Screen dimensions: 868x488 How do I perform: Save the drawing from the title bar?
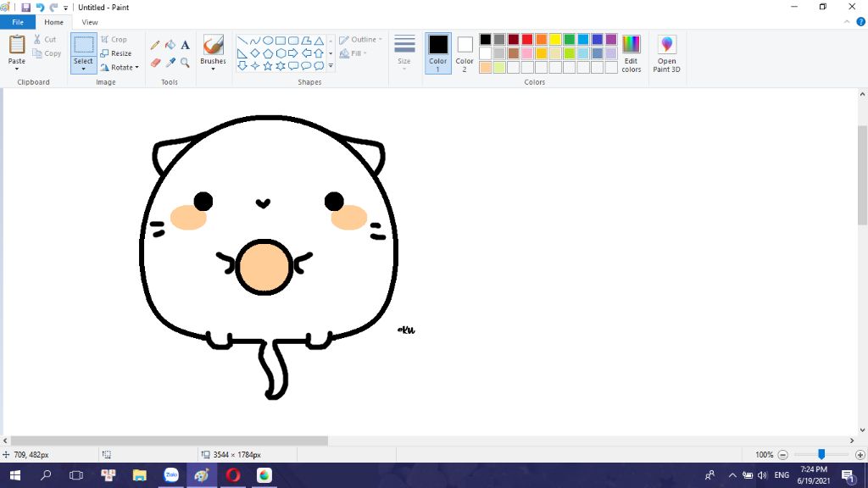click(x=25, y=7)
